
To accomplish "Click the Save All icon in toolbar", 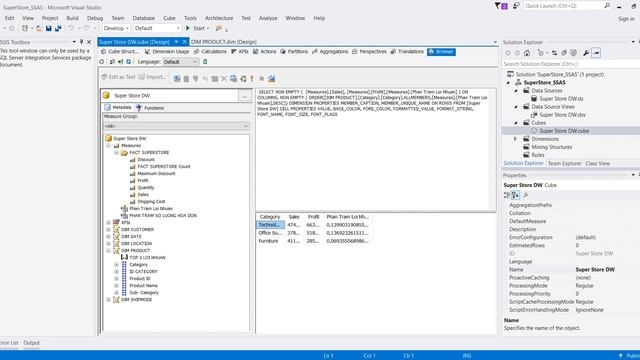I will pyautogui.click(x=58, y=28).
